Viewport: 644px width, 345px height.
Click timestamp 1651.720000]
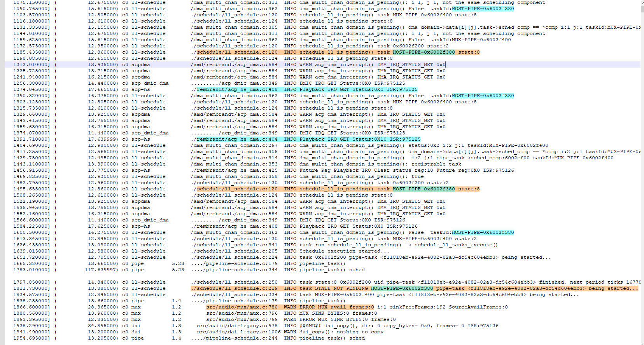click(31, 257)
